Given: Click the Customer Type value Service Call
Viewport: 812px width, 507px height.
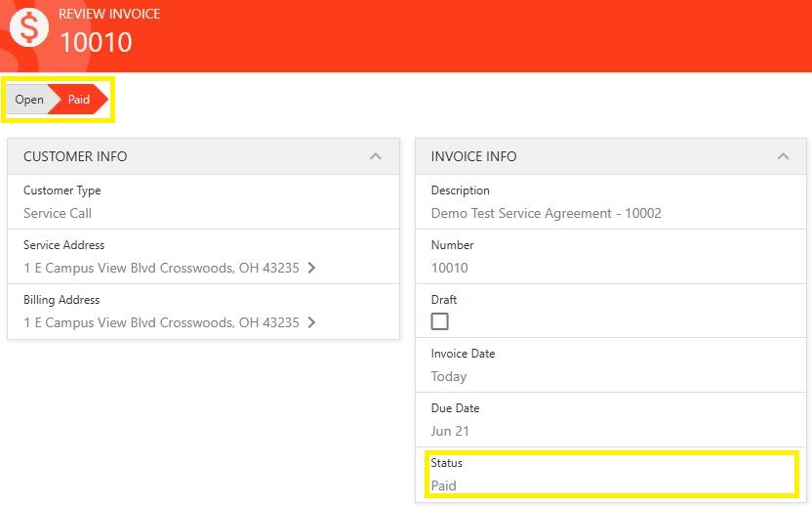Looking at the screenshot, I should [x=58, y=213].
